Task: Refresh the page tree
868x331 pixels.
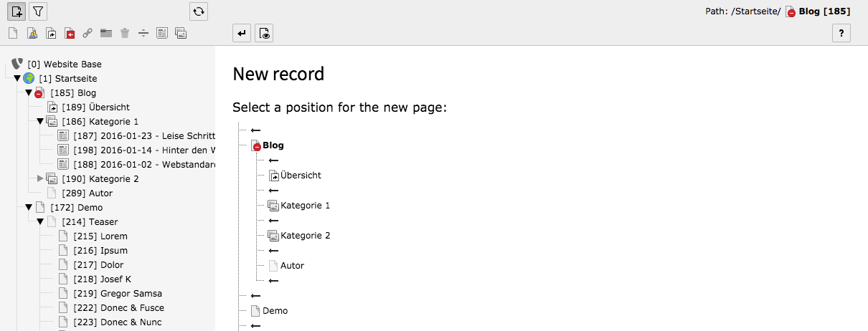Action: [x=199, y=11]
